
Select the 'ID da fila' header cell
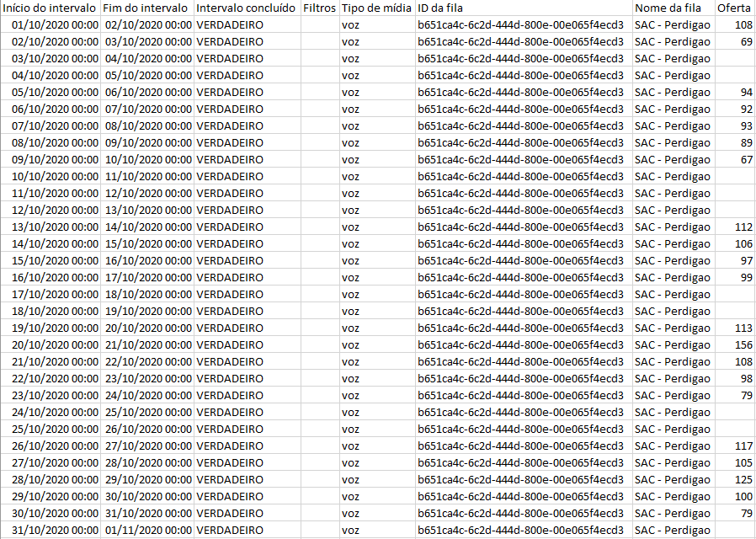pos(524,8)
